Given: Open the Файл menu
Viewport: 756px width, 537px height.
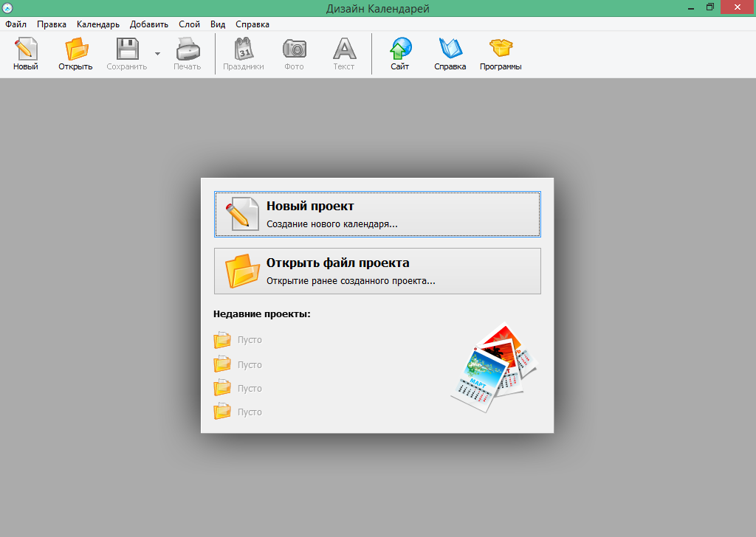Looking at the screenshot, I should [x=16, y=24].
